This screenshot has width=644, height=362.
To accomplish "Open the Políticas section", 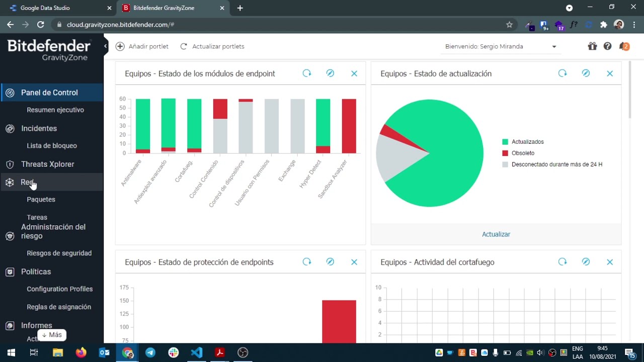I will (x=36, y=271).
